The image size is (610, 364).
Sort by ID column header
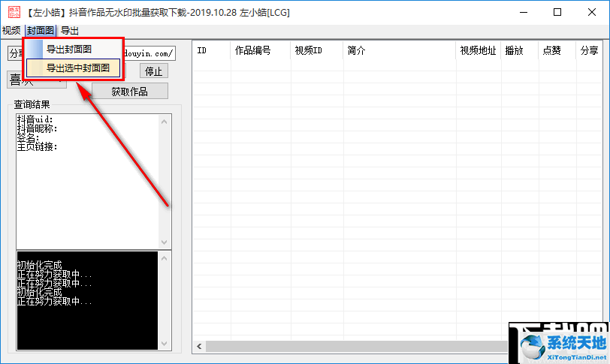[212, 50]
